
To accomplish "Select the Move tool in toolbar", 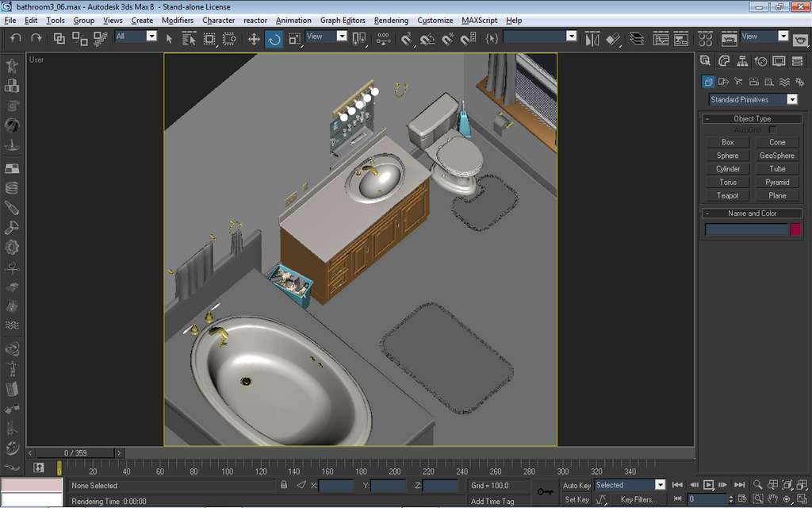I will point(254,38).
